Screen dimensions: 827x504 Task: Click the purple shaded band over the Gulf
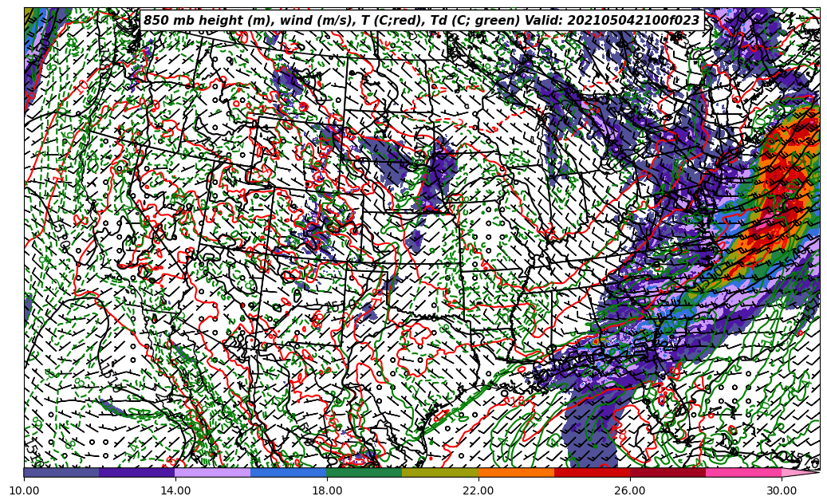(x=590, y=435)
